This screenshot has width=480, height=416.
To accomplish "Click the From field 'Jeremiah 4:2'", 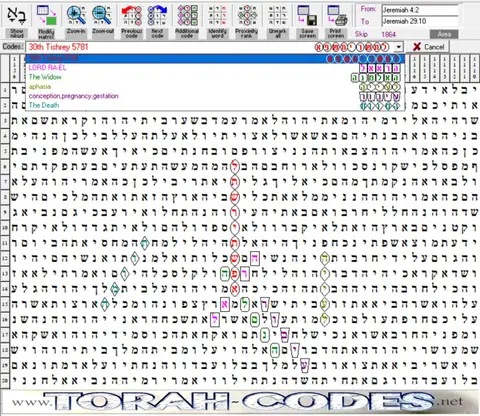I will [x=420, y=10].
